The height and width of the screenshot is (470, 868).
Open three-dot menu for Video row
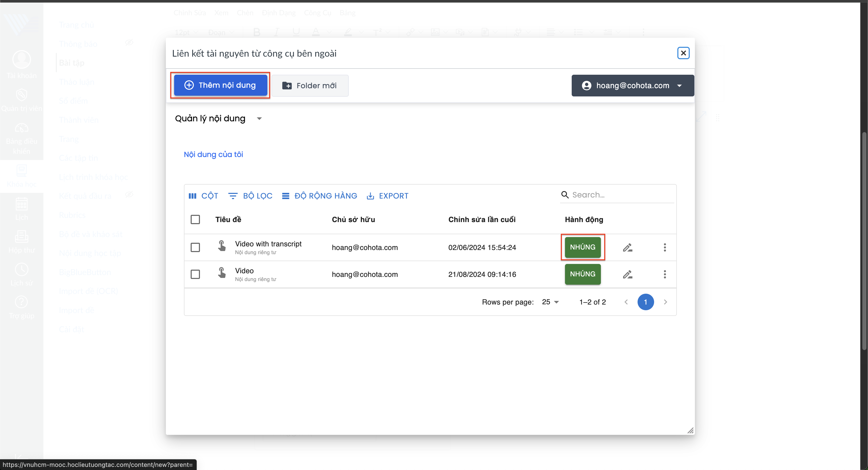coord(664,275)
